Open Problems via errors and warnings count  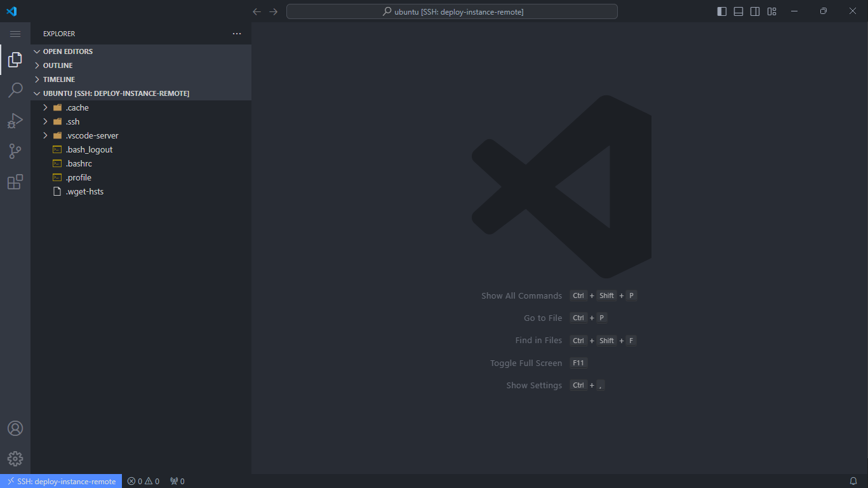[x=144, y=481]
